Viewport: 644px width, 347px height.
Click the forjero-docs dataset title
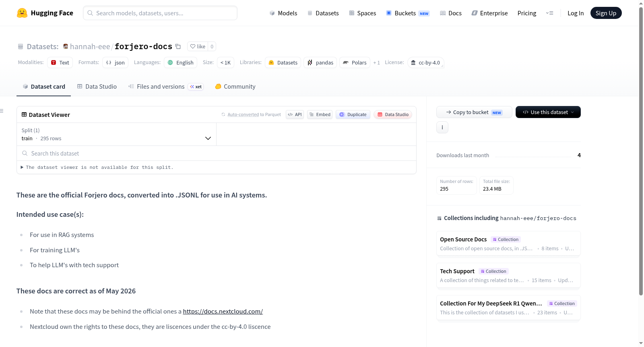[143, 46]
